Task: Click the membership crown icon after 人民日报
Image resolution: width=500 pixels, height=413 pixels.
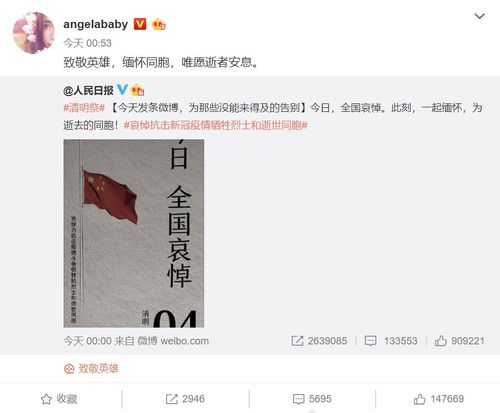Action: (x=137, y=90)
